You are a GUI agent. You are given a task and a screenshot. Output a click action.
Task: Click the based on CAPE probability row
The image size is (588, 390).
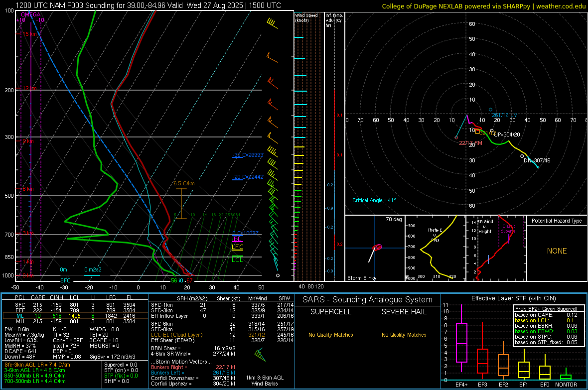546,315
